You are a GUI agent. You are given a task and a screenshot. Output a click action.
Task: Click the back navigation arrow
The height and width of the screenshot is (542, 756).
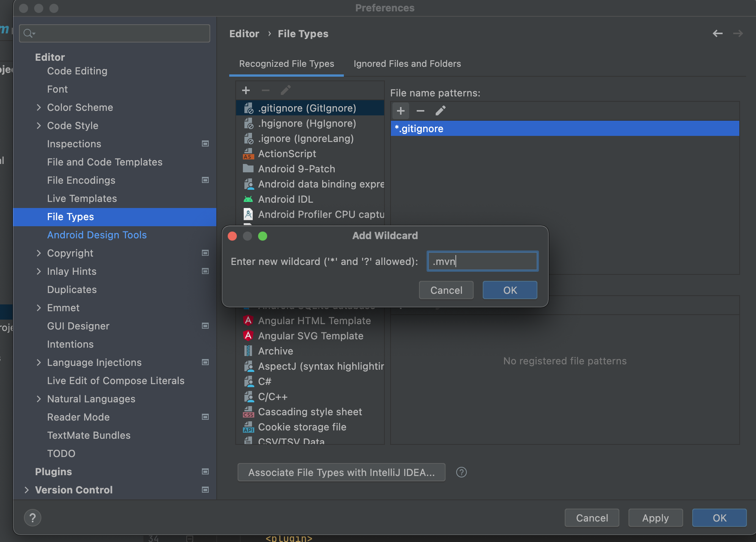[x=717, y=33]
